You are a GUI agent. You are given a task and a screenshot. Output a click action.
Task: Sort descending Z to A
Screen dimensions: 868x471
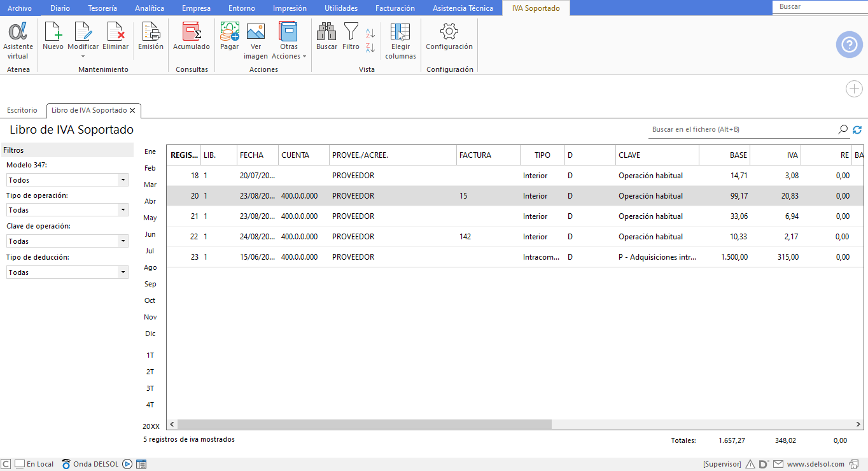(x=370, y=47)
